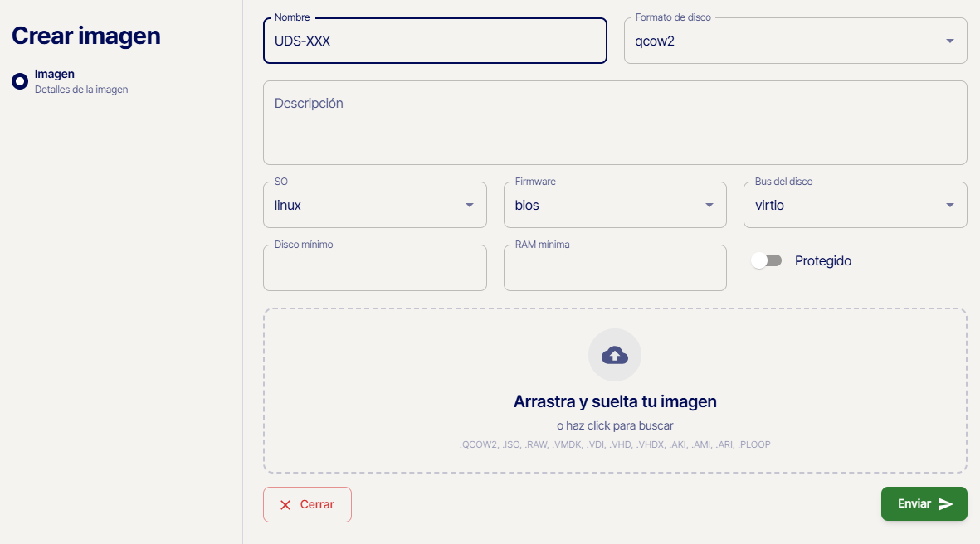This screenshot has height=544, width=980.
Task: Click the cloud upload icon
Action: click(614, 355)
